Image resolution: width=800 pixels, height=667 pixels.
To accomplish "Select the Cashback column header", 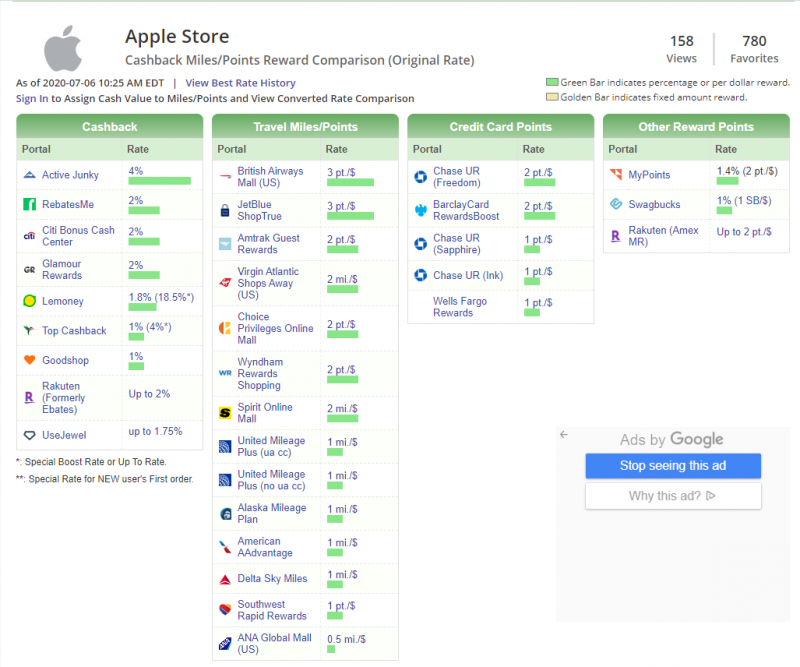I will (110, 127).
